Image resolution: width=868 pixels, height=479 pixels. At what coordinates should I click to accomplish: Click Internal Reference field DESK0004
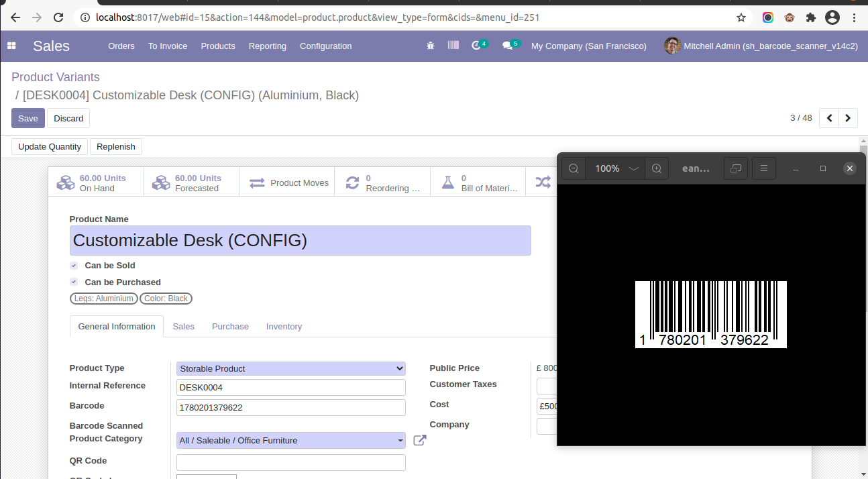coord(291,387)
